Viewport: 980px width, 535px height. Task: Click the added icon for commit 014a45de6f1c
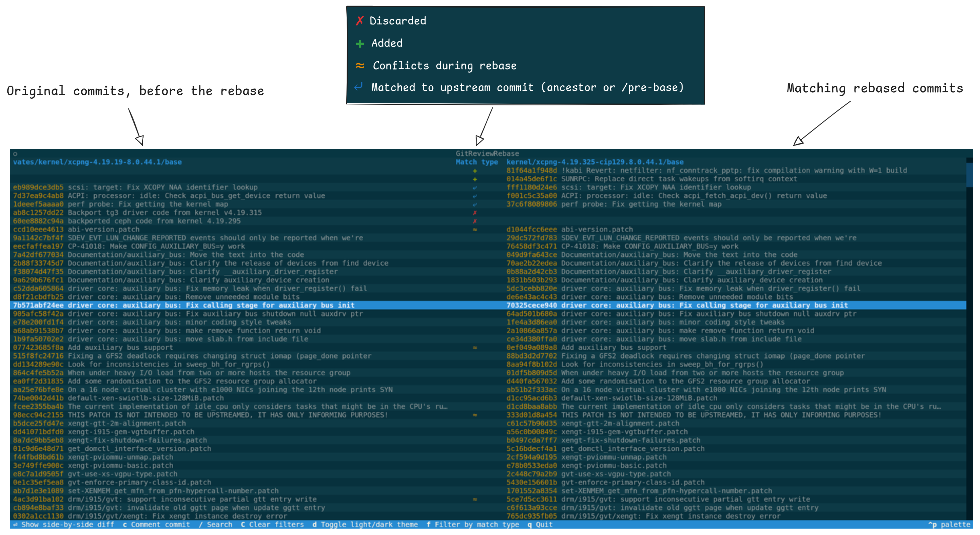pos(475,179)
